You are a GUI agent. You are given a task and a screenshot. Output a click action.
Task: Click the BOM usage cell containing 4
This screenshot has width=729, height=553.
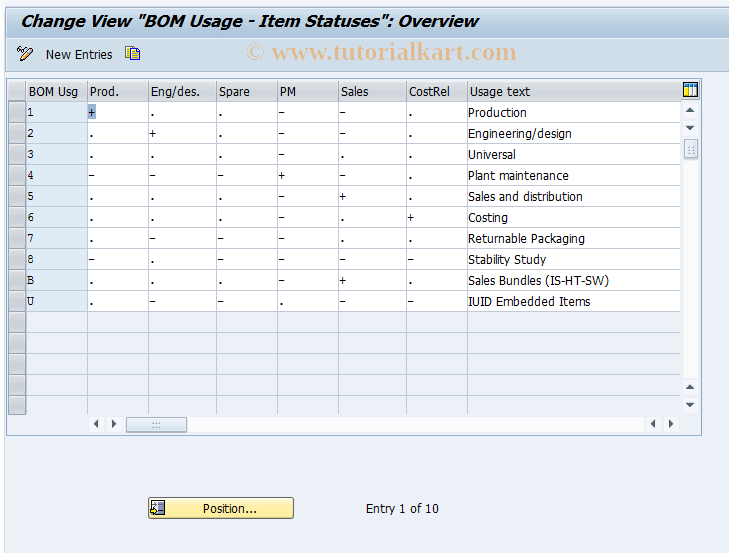[57, 175]
